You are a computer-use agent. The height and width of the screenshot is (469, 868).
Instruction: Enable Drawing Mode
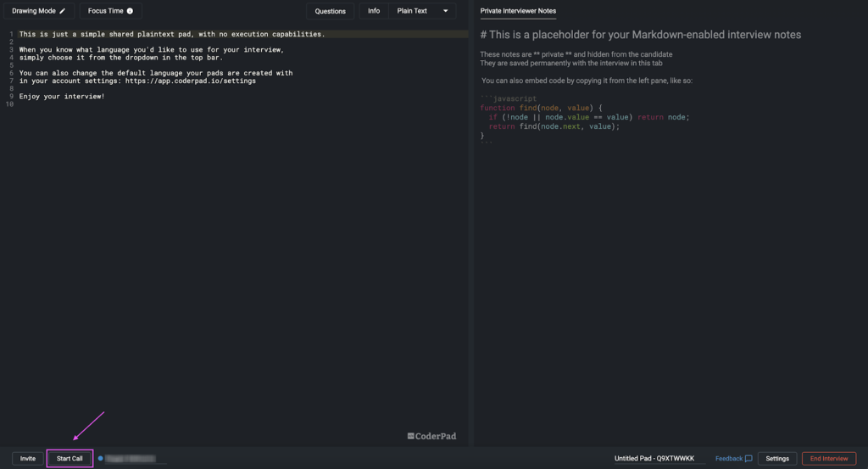pos(38,11)
